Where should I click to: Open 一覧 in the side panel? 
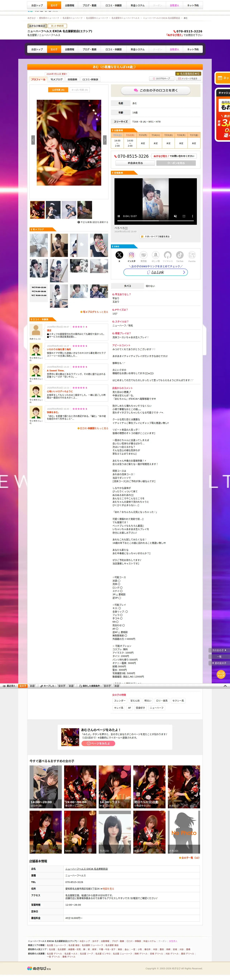tap(219, 657)
